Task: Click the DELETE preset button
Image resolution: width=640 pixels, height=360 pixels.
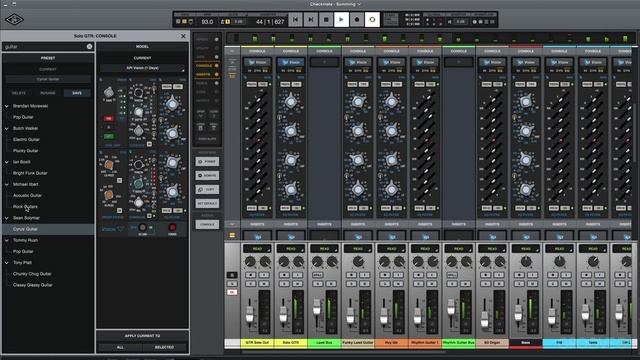Action: [19, 93]
